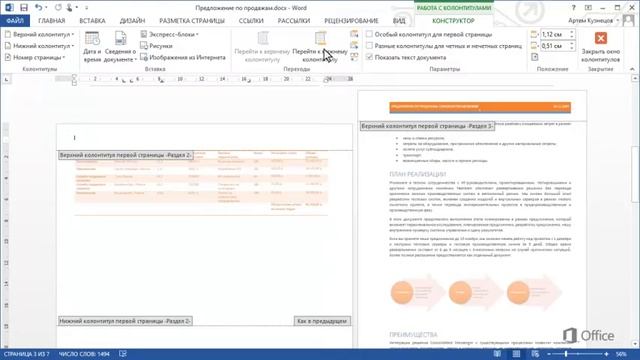Click ЧИСЛО СЛОВ word count indicator
Image resolution: width=640 pixels, height=360 pixels.
tap(84, 354)
